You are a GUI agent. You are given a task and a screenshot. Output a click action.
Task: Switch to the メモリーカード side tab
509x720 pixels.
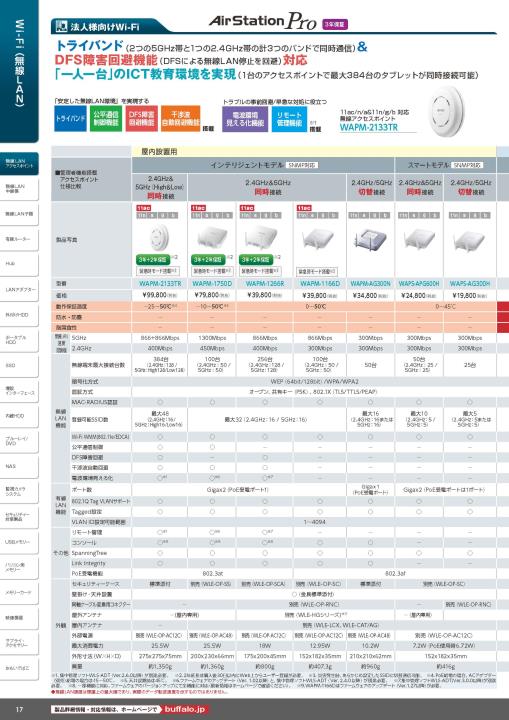click(x=19, y=592)
